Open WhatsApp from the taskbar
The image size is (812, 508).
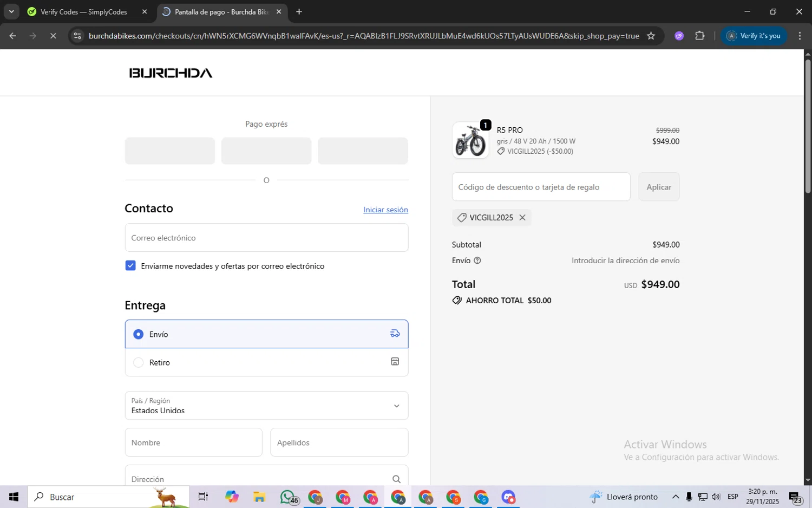[x=288, y=497]
